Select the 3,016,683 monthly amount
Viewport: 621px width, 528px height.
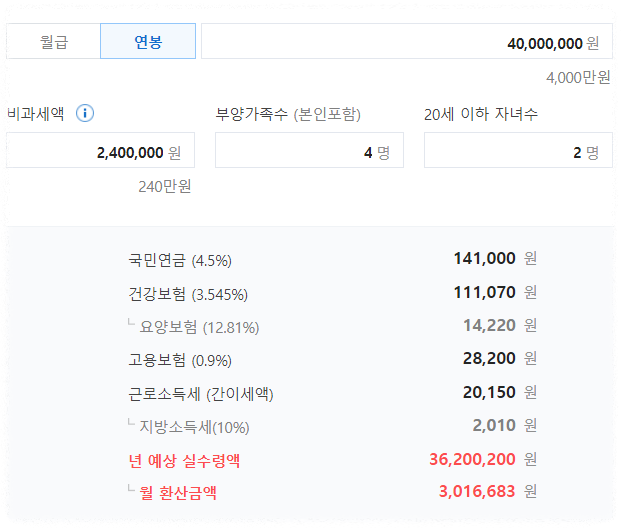[477, 491]
